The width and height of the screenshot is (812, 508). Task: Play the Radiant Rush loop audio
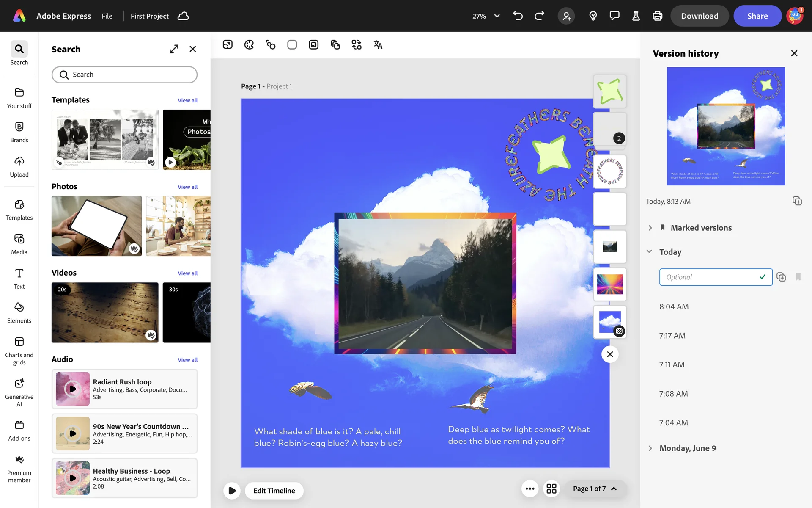click(73, 389)
